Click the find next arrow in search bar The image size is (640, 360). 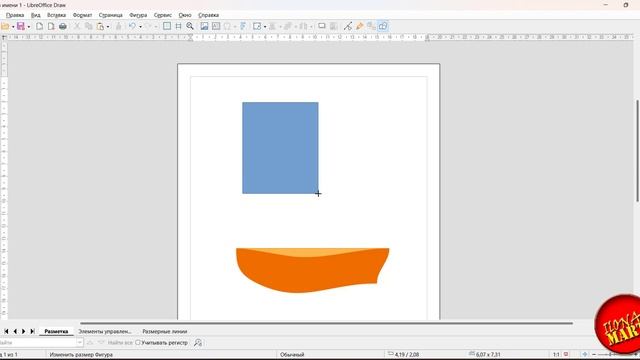tap(101, 343)
